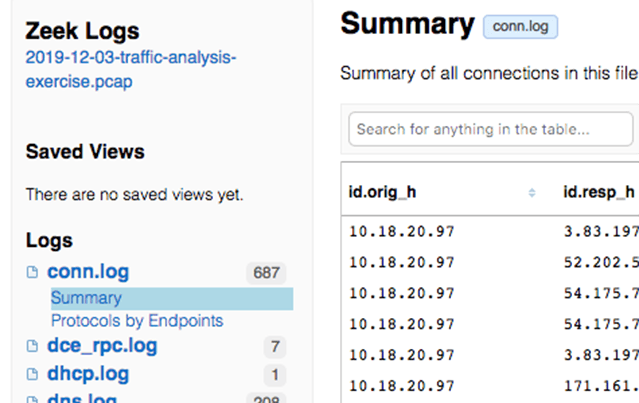Select row with responder 171.161
Viewport: 639px width, 403px height.
[x=490, y=385]
